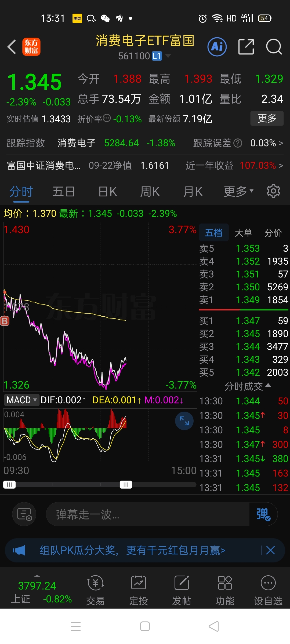Tap the left timeline range handle
Image resolution: width=290 pixels, height=644 pixels.
pyautogui.click(x=9, y=485)
